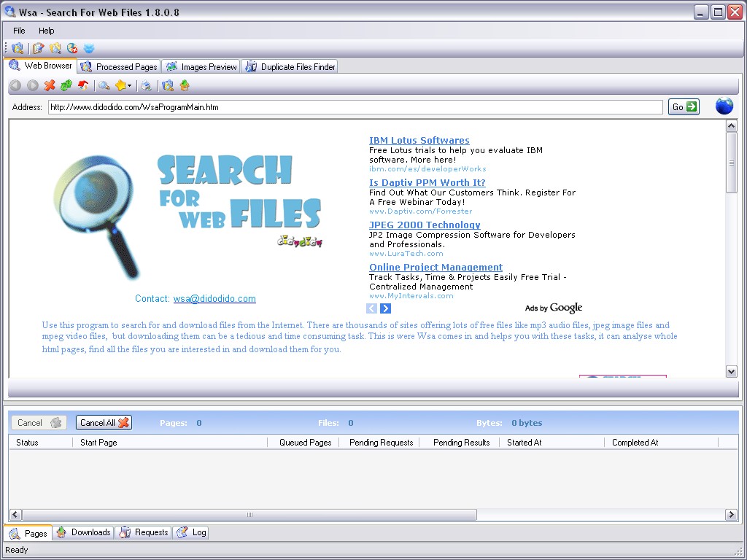Open the File menu

pos(19,31)
